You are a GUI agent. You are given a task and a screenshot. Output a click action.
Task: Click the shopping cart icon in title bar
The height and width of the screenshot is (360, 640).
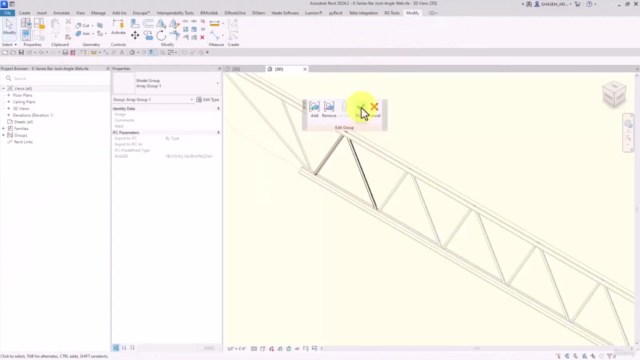[578, 4]
